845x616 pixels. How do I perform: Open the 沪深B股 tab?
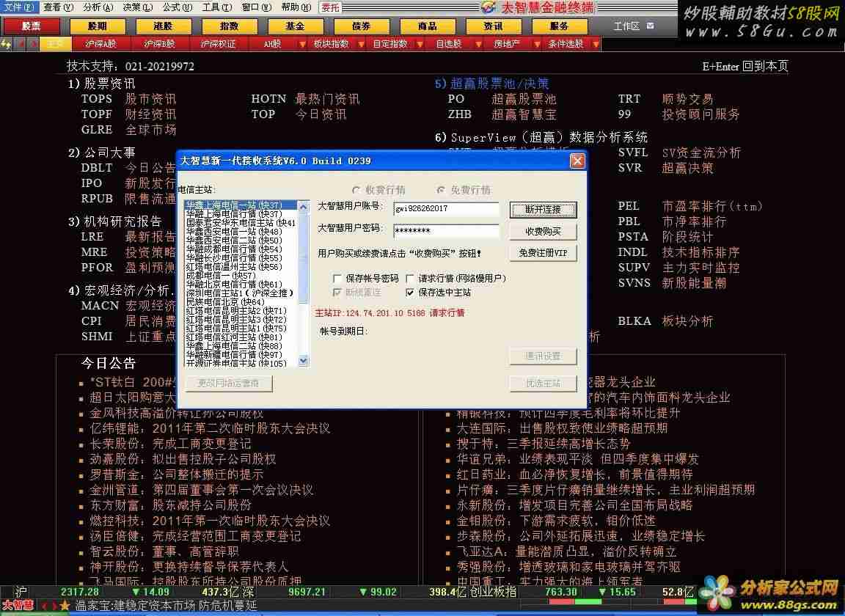pos(159,44)
